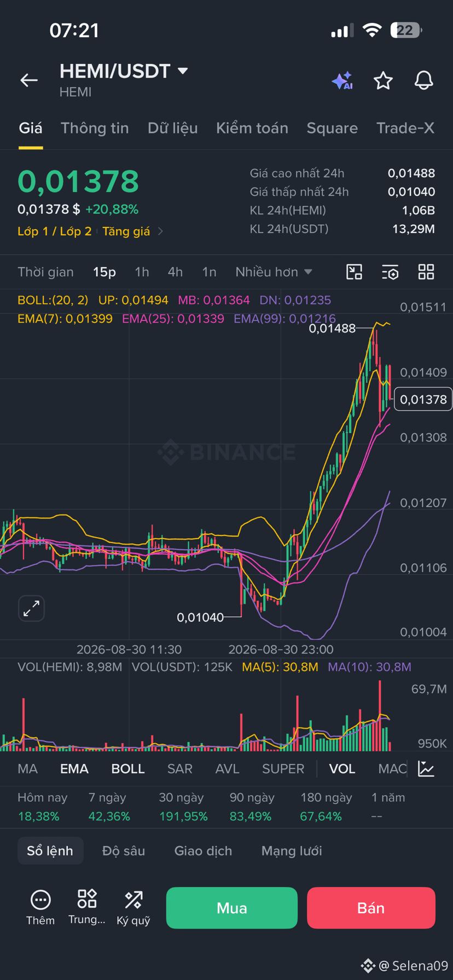Tap MA(5): 30,8M volume legend

[x=280, y=667]
